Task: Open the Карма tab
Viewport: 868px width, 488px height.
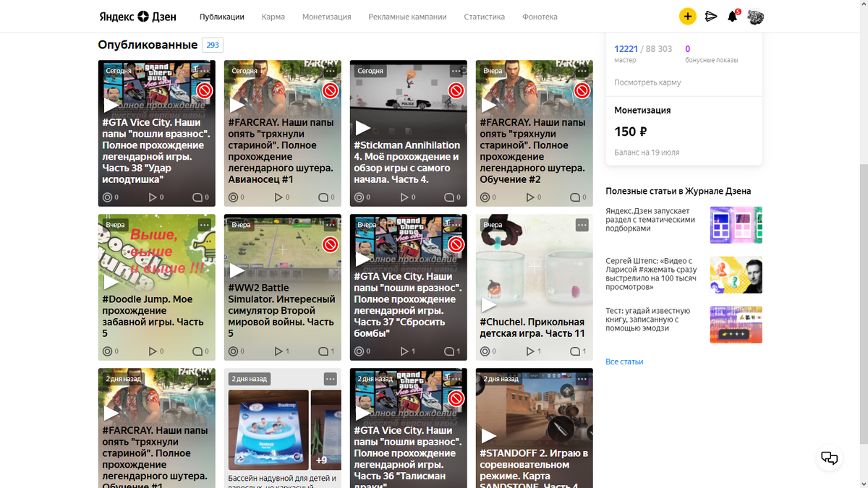Action: [x=273, y=17]
